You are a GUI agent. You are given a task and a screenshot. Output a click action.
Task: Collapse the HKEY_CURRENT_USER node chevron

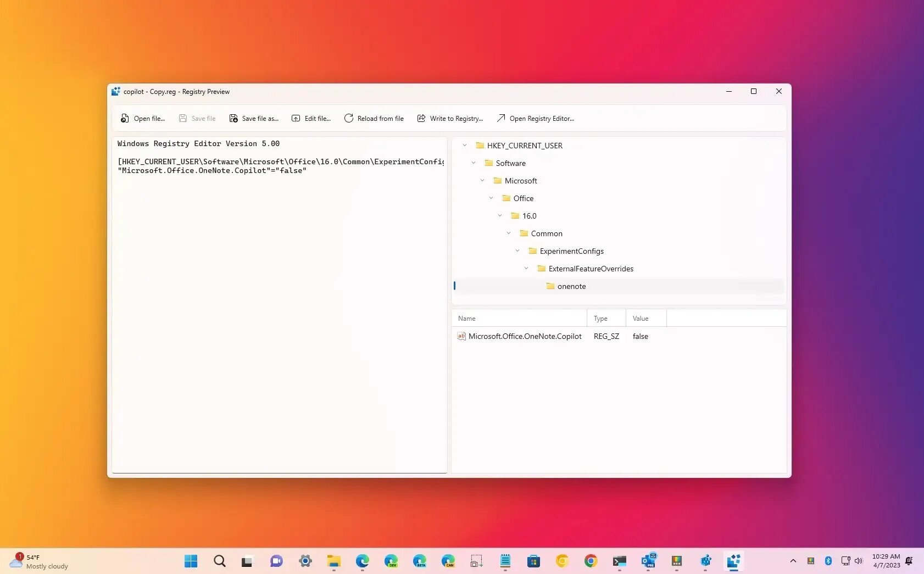coord(465,146)
